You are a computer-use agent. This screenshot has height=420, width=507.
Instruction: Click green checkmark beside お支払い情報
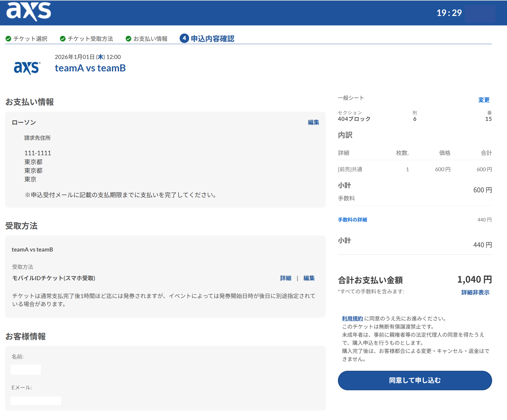click(x=128, y=39)
